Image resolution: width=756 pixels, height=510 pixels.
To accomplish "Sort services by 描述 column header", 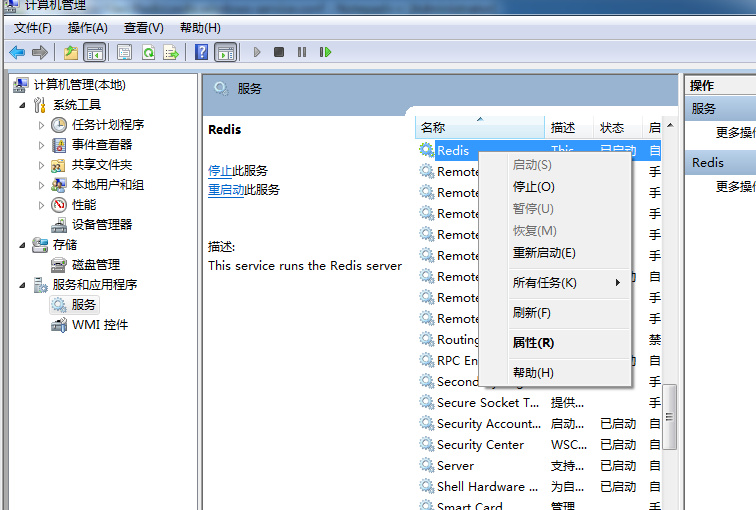I will 569,128.
